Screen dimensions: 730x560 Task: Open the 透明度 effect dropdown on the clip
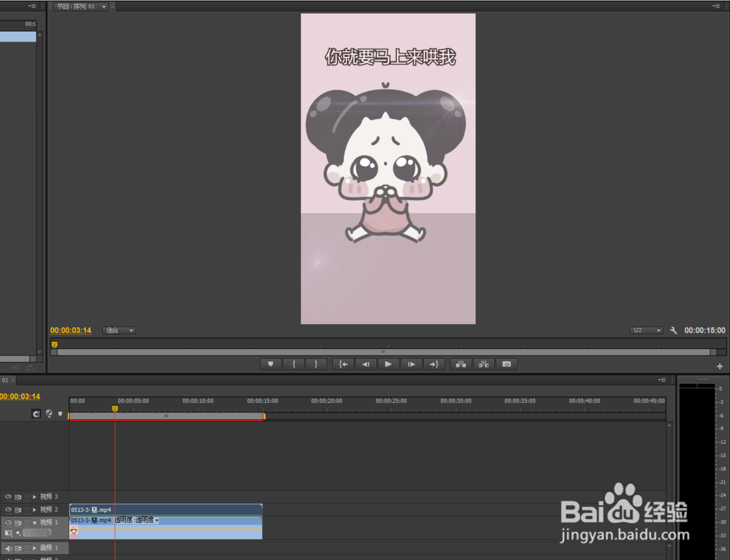tap(157, 520)
